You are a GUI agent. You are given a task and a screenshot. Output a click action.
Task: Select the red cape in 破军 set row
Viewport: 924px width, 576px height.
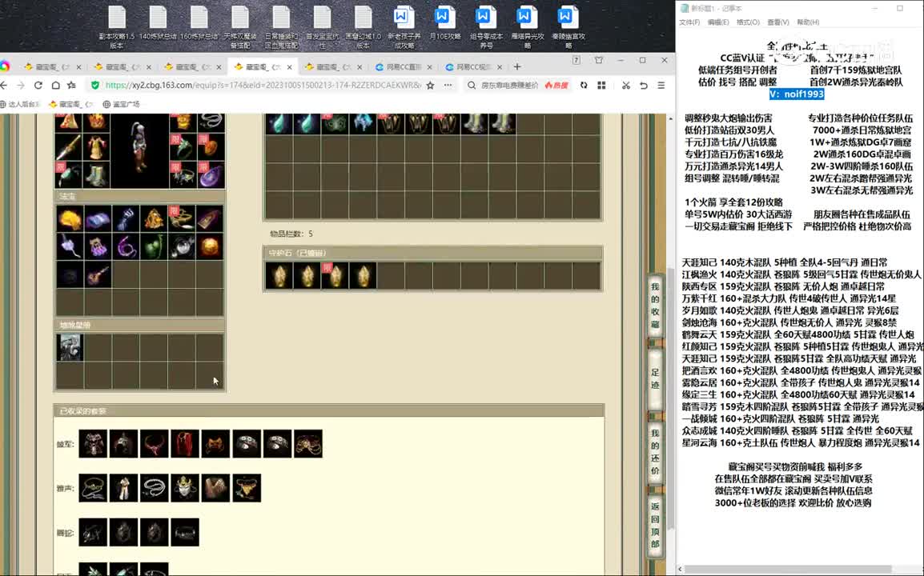tap(184, 443)
